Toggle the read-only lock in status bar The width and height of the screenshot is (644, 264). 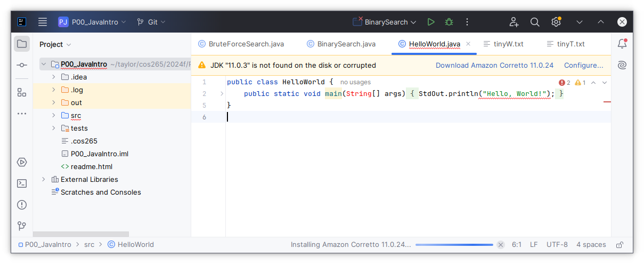coord(619,245)
